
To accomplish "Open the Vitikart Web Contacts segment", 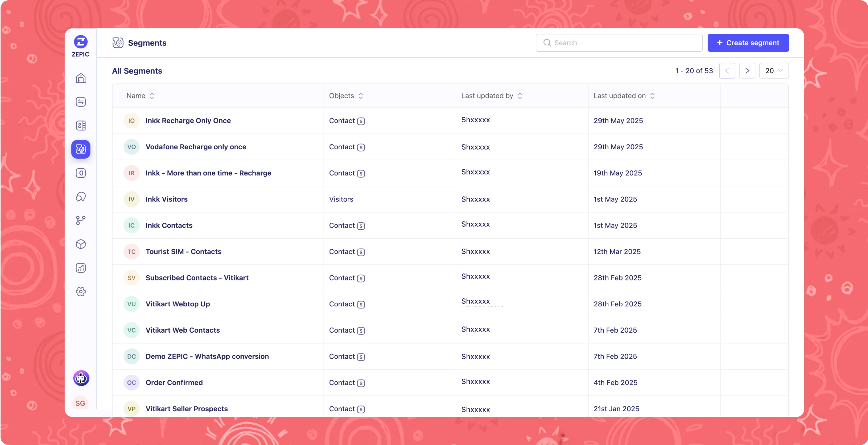I will (183, 330).
